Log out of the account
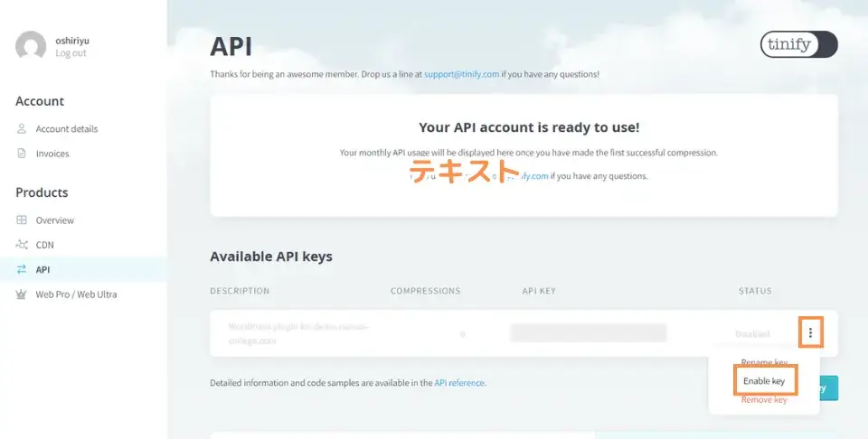Screen dimensions: 868x439 (x=71, y=53)
